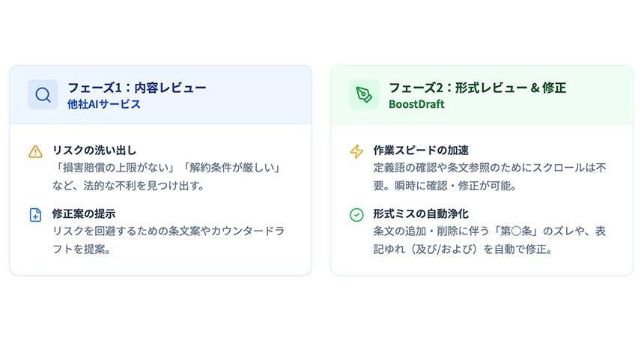Click the BoostDraft label

416,105
